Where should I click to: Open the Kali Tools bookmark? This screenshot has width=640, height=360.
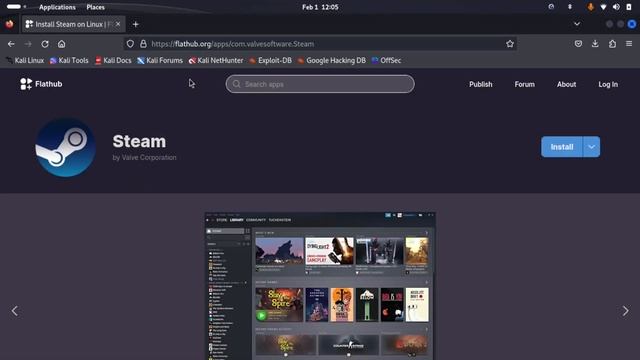pyautogui.click(x=69, y=60)
